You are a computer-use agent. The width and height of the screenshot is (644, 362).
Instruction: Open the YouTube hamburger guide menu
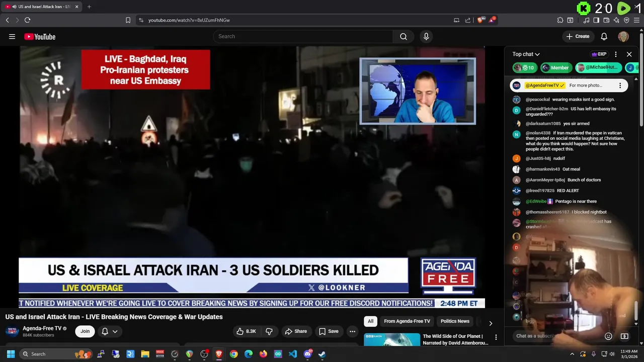pyautogui.click(x=12, y=36)
